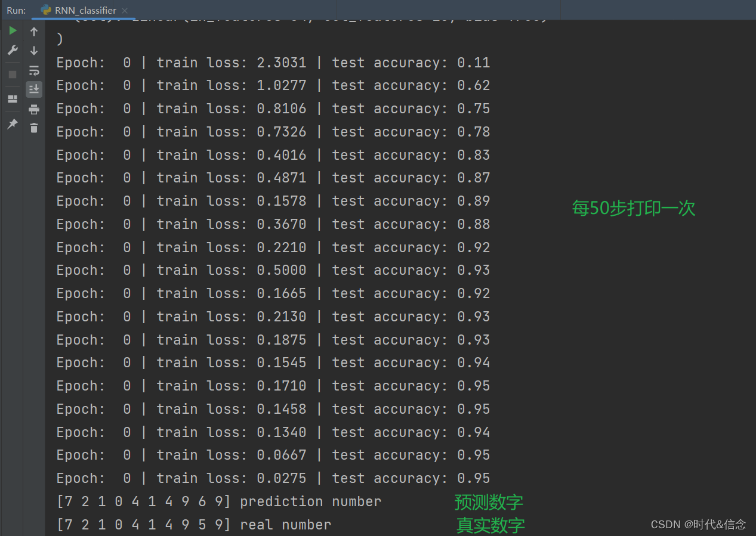Go up the stack trace arrow
The height and width of the screenshot is (536, 756).
tap(34, 32)
